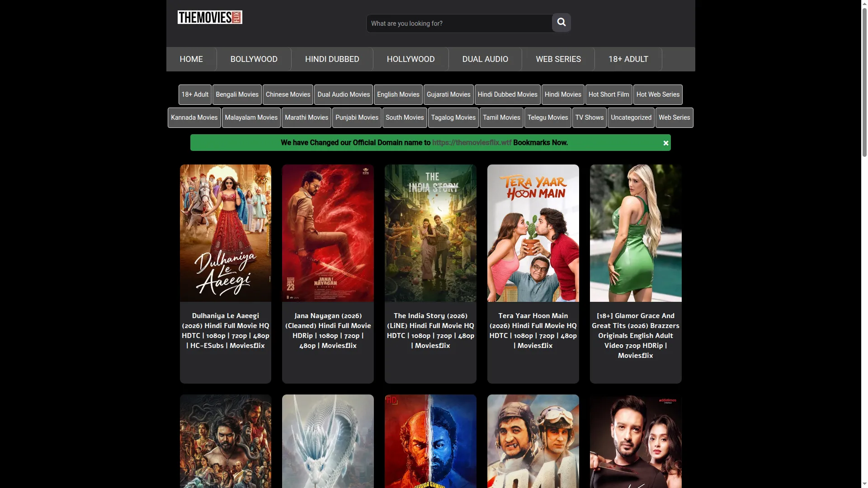The width and height of the screenshot is (868, 488).
Task: Open the BOLLYWOOD menu item
Action: [x=254, y=59]
